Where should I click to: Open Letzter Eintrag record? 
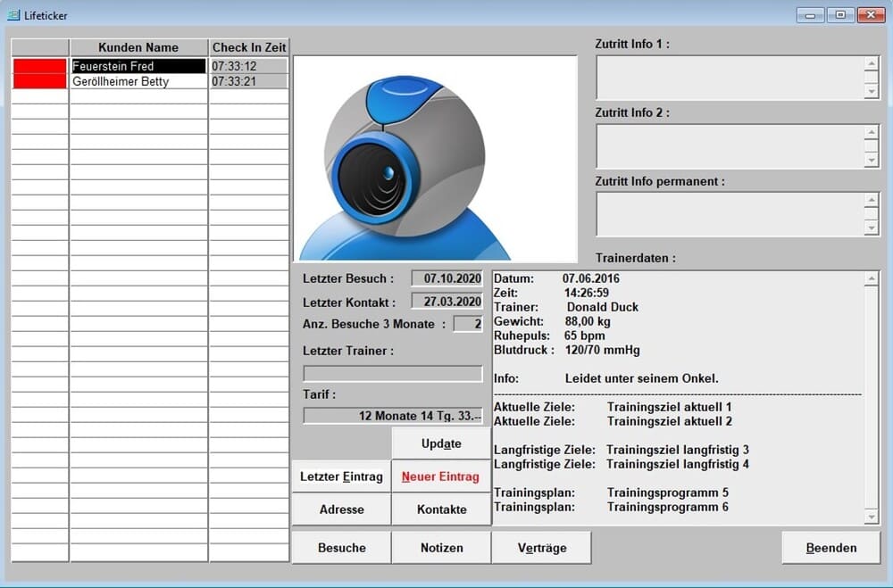click(341, 476)
